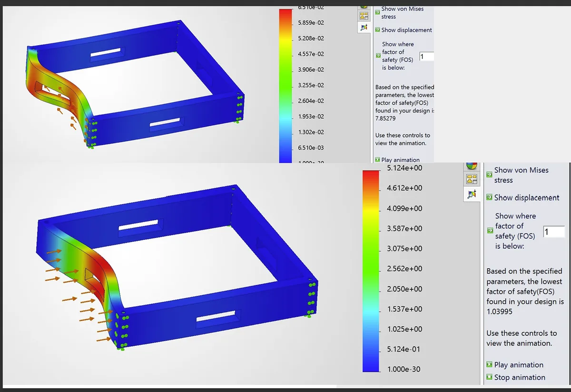Click green arrow beside Show displacement, upper pane
This screenshot has height=392, width=571.
tap(377, 30)
